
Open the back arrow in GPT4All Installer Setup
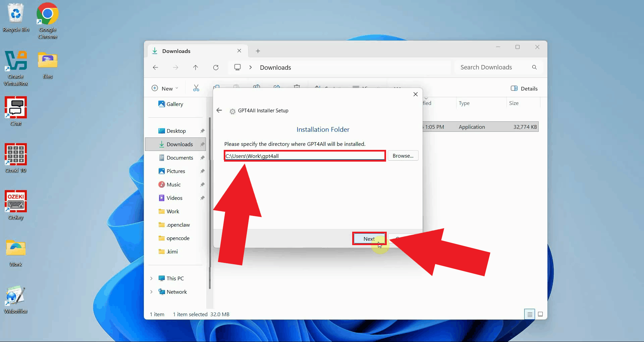click(x=219, y=110)
